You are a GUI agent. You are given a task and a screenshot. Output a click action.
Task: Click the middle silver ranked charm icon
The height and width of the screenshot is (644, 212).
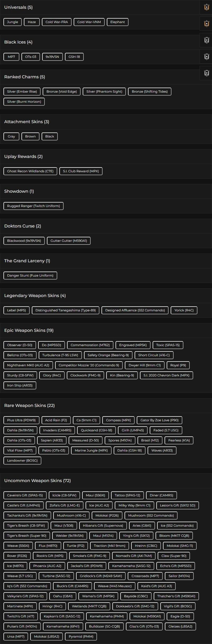(206, 57)
